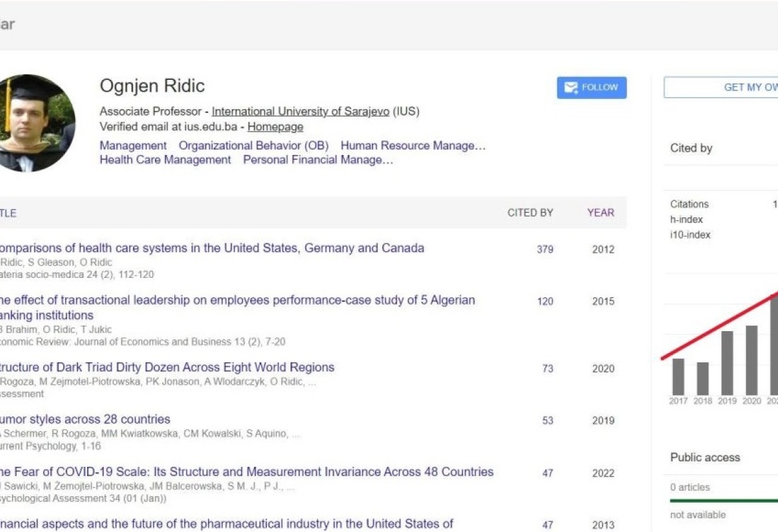The height and width of the screenshot is (532, 778).
Task: Open the Dark Triad Dirty Dozen article
Action: click(x=166, y=367)
